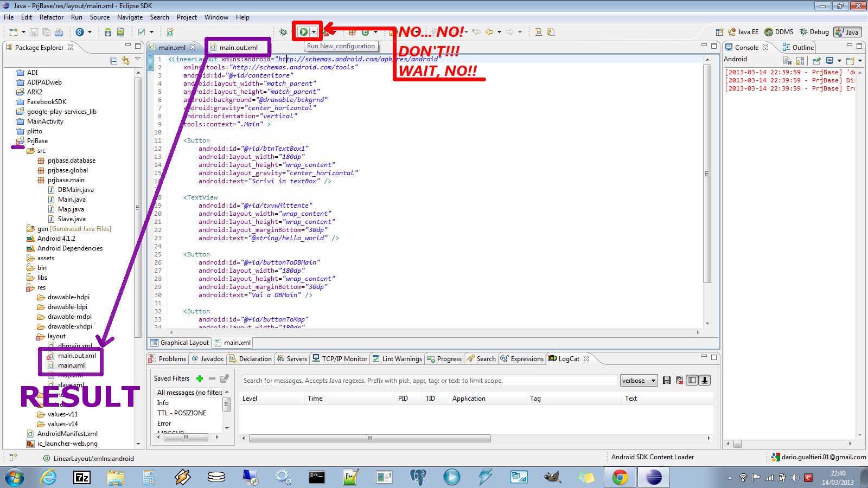Toggle Link with Editor in Package Explorer

click(x=126, y=61)
